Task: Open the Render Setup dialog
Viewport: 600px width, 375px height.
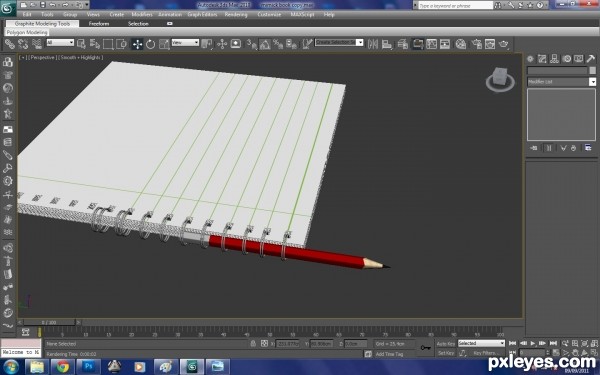Action: click(x=476, y=44)
